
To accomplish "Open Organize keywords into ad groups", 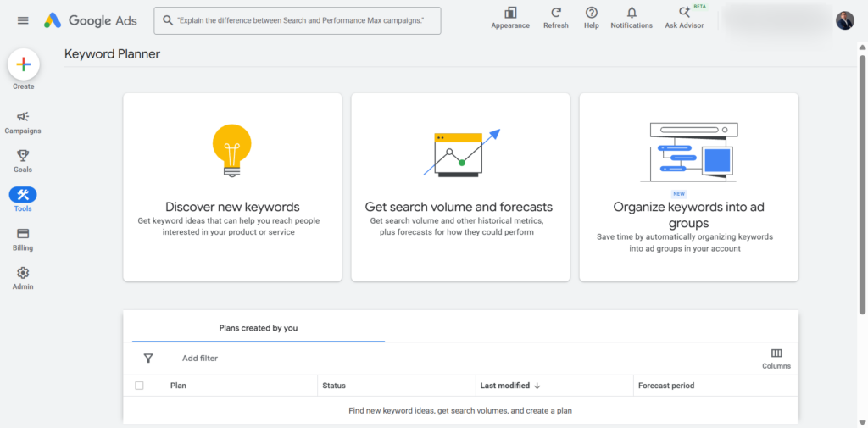I will pyautogui.click(x=688, y=187).
